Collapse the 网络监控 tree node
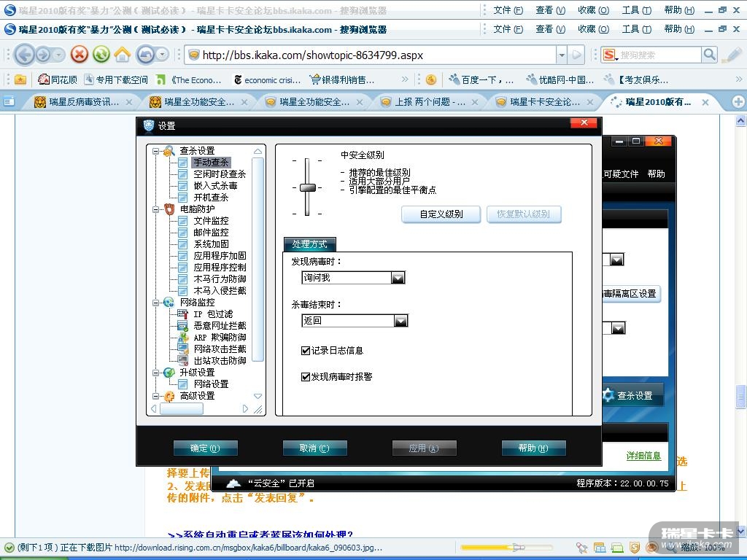 click(156, 303)
